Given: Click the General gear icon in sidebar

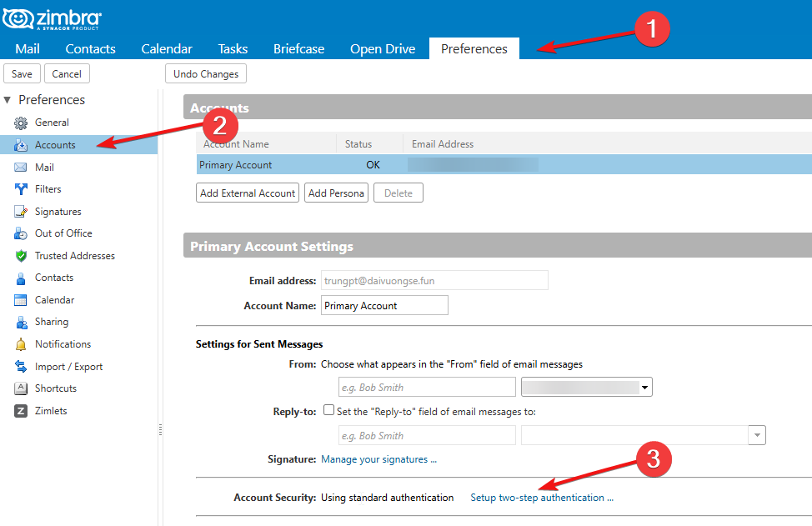Looking at the screenshot, I should point(21,123).
